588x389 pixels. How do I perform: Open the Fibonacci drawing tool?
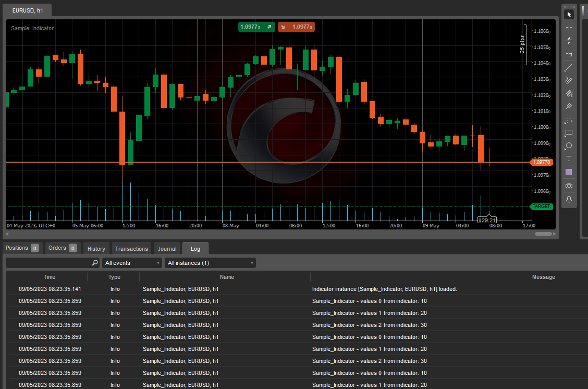569,119
